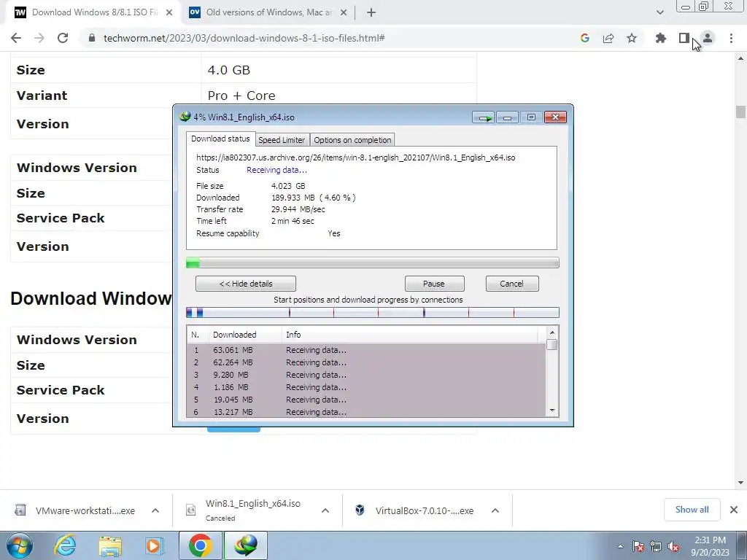Launch Internet Explorer from taskbar
747x560 pixels.
(65, 545)
